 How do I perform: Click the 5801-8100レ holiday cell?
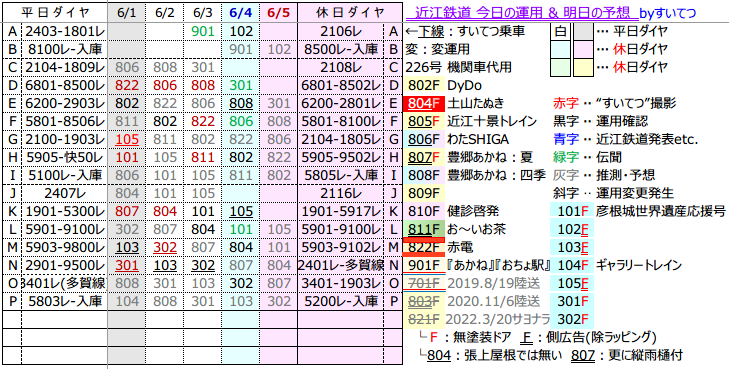point(341,121)
